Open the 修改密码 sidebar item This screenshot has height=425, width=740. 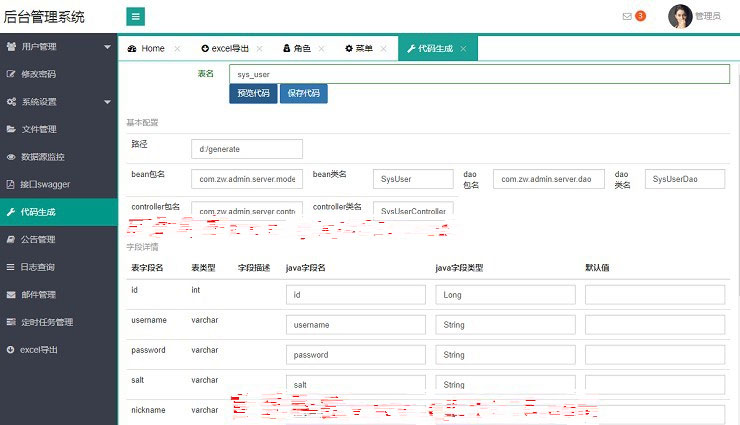(38, 74)
